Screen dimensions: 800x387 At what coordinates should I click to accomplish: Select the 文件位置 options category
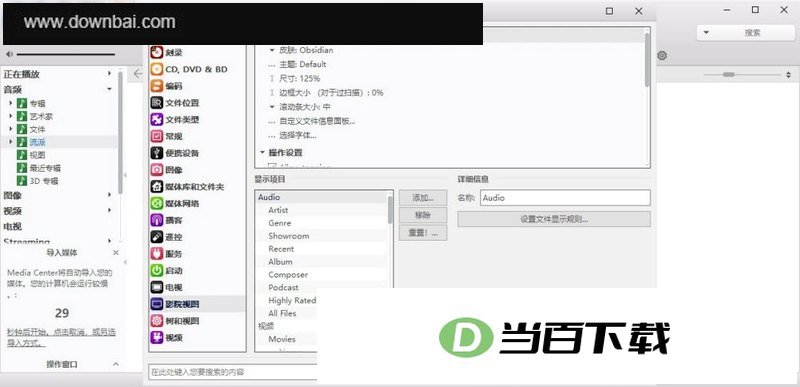[x=175, y=103]
